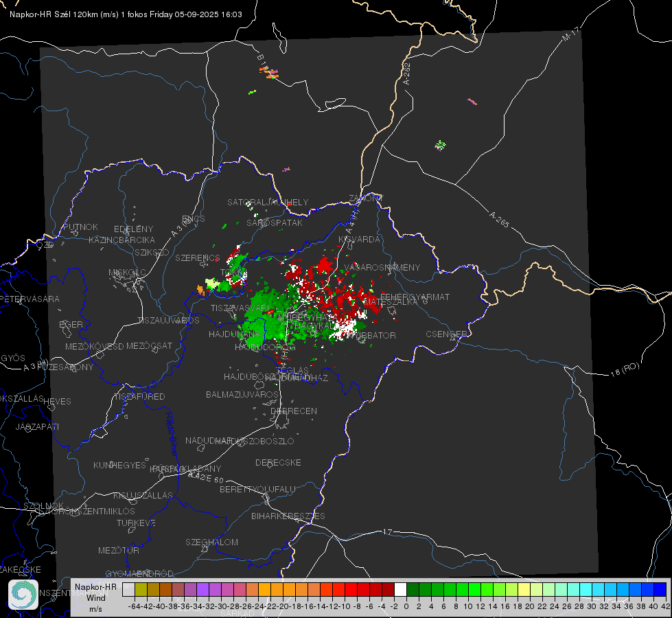This screenshot has height=618, width=672.
Task: Click the 42 value on the legend
Action: [665, 606]
